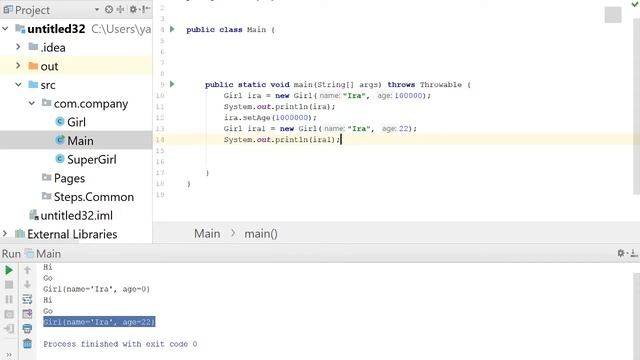
Task: Click main() in the editor breadcrumb
Action: (261, 234)
